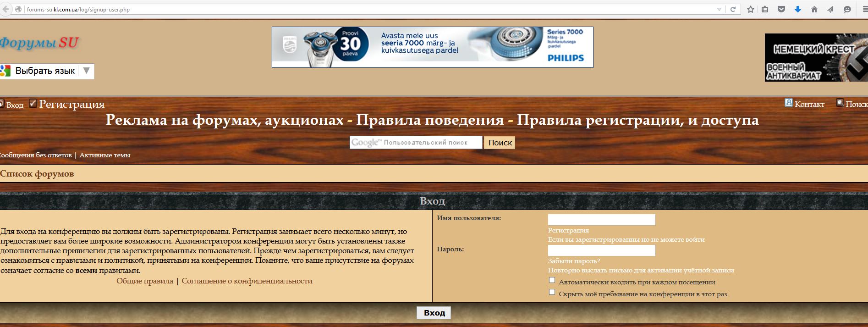The height and width of the screenshot is (327, 868).
Task: Click the paper plane share icon
Action: point(830,9)
